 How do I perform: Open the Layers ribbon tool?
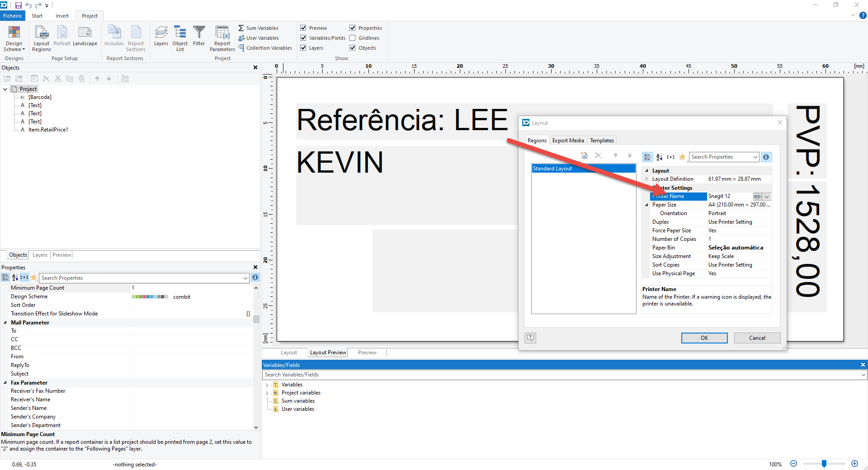pos(161,37)
